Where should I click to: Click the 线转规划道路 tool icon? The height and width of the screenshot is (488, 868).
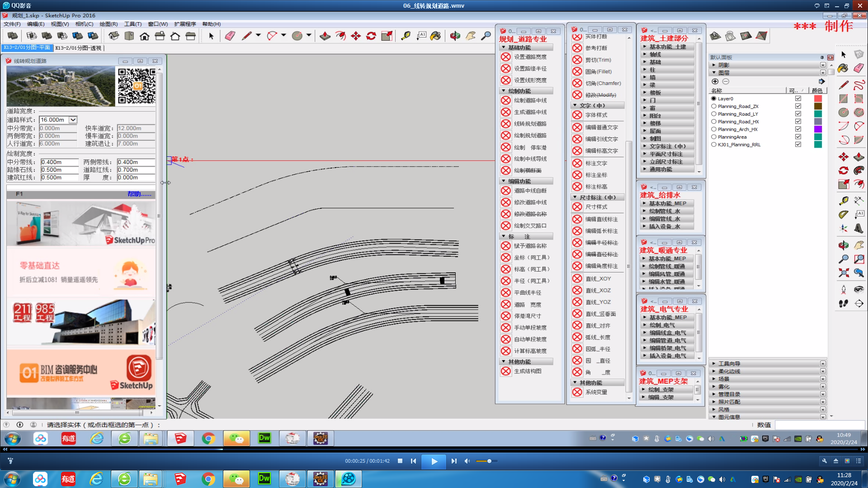pos(506,124)
